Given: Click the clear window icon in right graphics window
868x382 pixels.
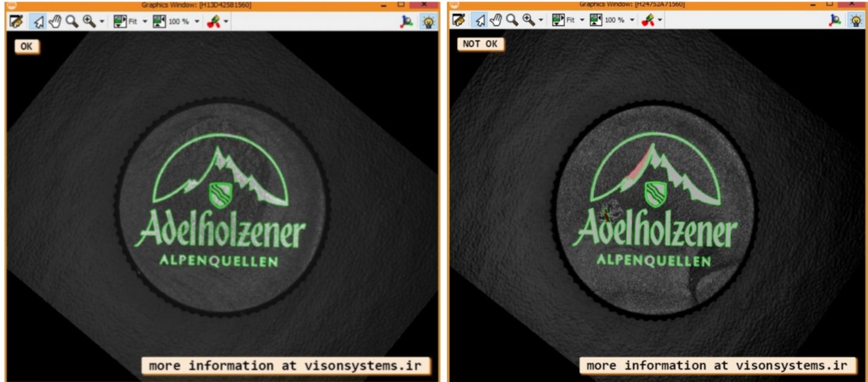Looking at the screenshot, I should point(458,20).
